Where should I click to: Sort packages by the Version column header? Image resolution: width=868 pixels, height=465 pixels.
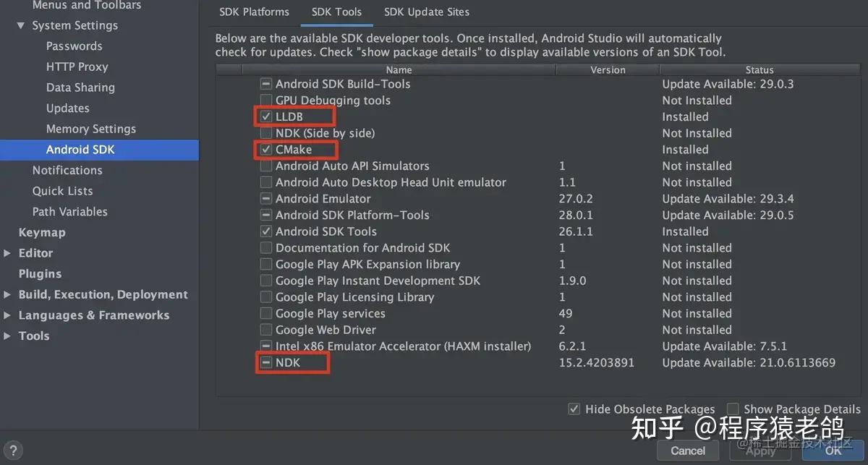(x=607, y=70)
